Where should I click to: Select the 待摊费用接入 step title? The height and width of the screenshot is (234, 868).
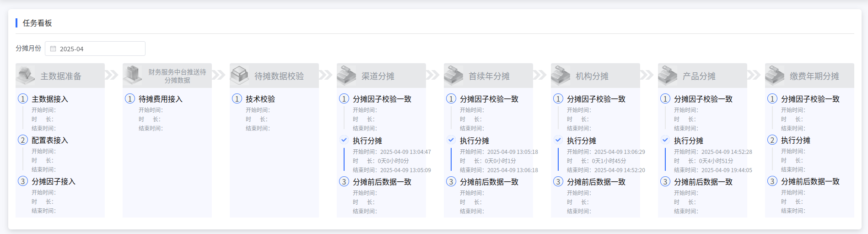point(161,99)
